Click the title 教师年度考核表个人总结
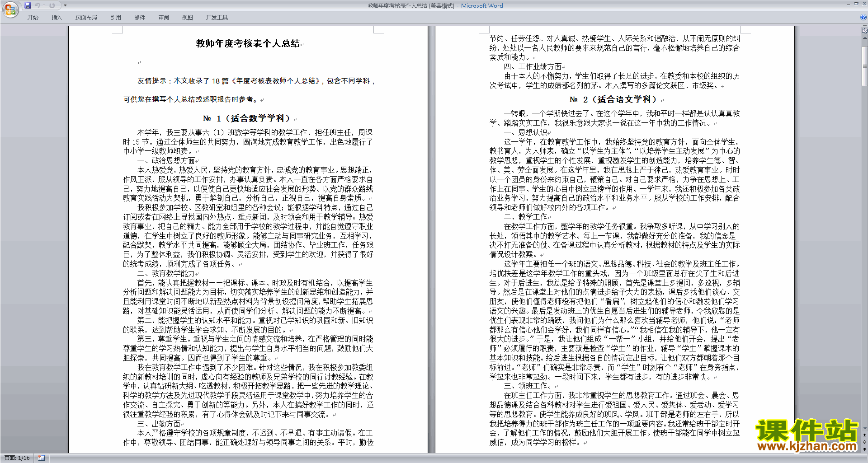 click(x=248, y=43)
